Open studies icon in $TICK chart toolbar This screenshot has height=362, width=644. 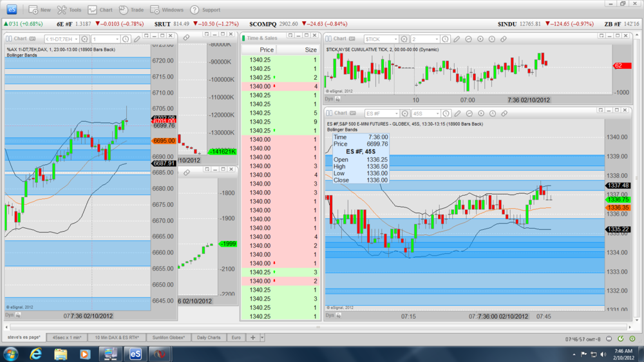468,39
